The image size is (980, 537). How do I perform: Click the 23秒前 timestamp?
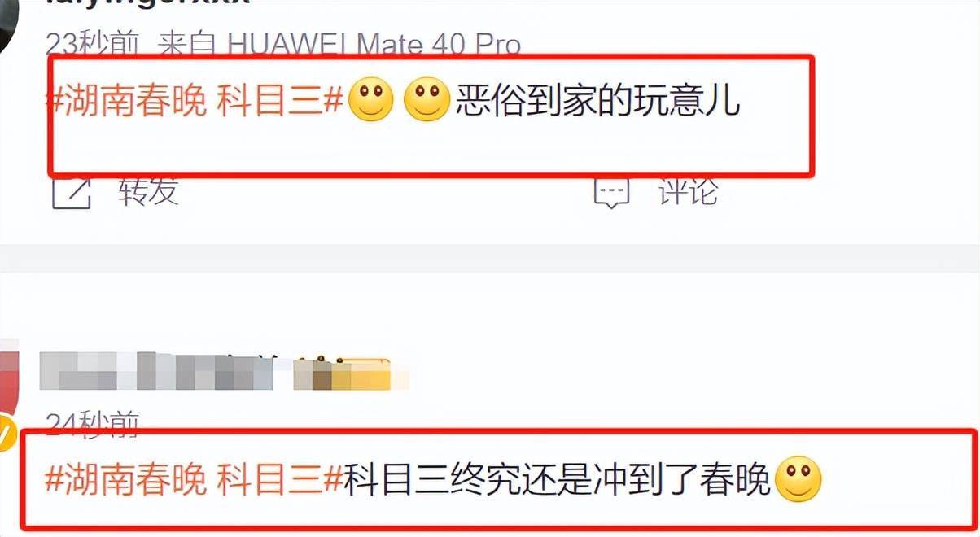pos(93,43)
